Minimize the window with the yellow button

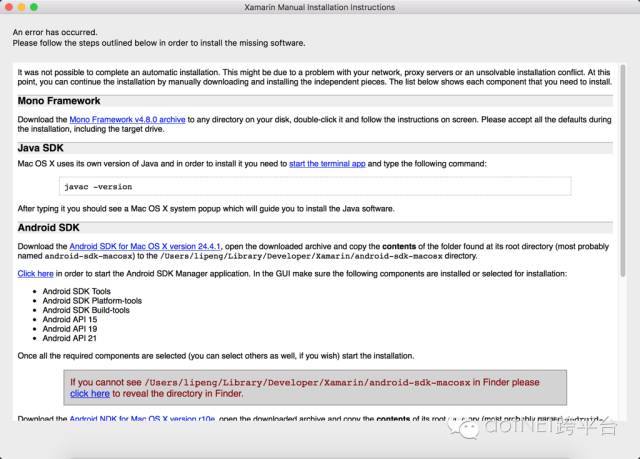22,7
